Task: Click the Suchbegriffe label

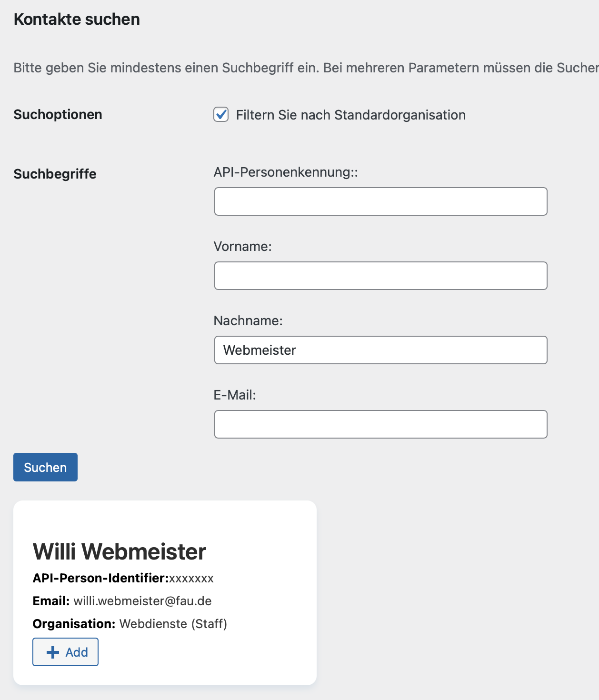Action: pyautogui.click(x=55, y=174)
